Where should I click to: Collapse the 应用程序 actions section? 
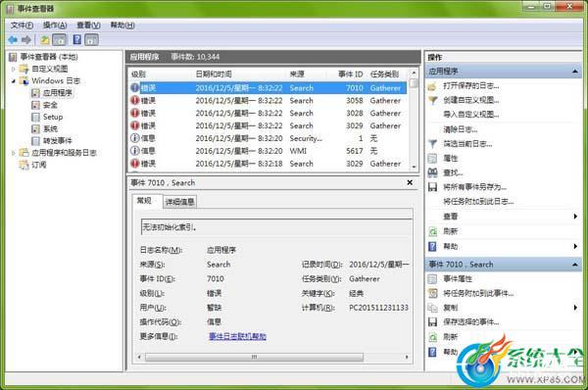click(575, 72)
